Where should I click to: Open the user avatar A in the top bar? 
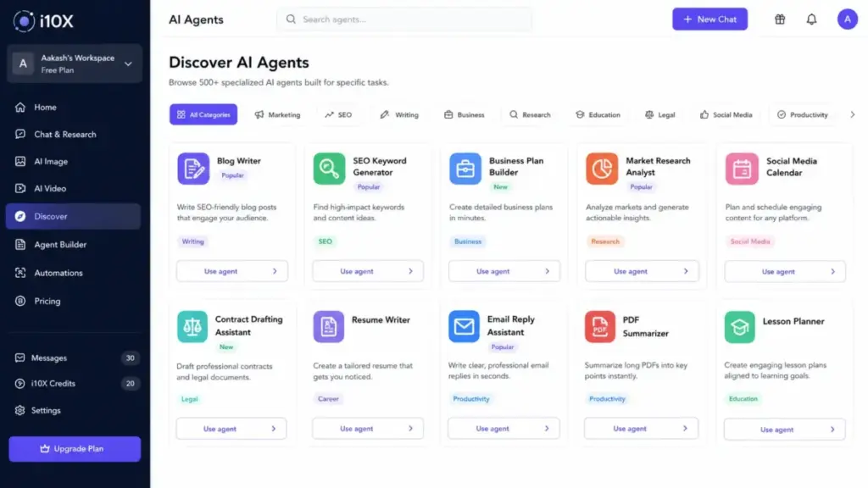tap(847, 19)
